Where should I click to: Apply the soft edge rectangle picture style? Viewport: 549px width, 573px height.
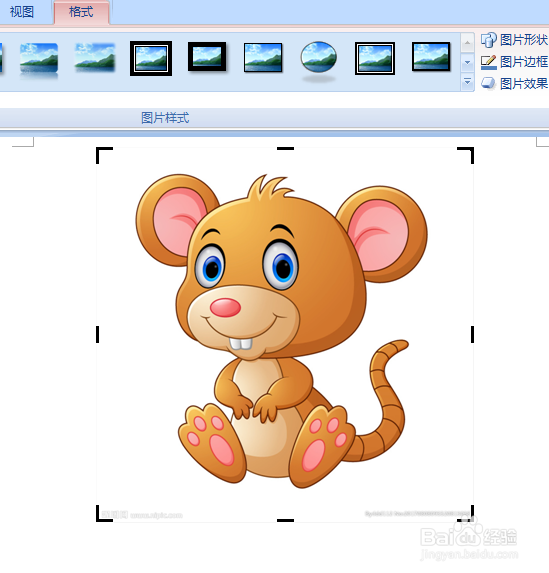95,57
